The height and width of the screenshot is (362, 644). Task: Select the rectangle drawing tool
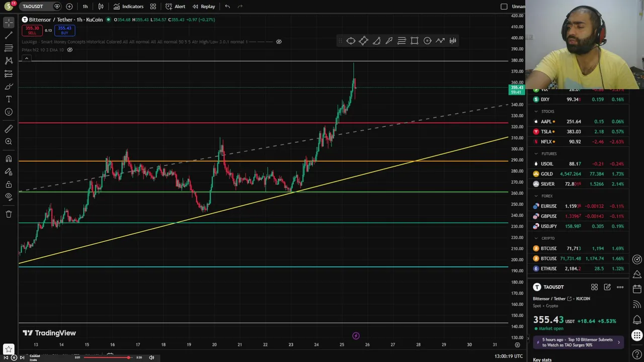(x=415, y=41)
